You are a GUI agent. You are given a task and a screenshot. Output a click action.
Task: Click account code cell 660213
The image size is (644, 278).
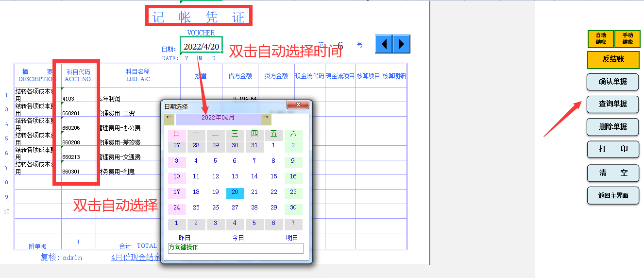coord(79,153)
